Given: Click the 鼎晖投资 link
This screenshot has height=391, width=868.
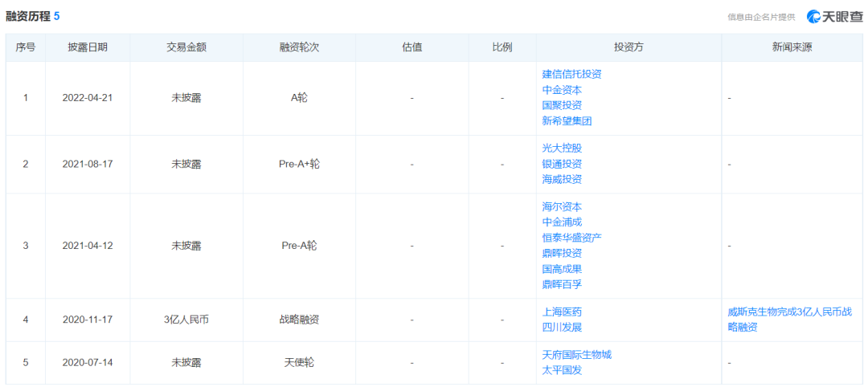Looking at the screenshot, I should click(x=562, y=253).
